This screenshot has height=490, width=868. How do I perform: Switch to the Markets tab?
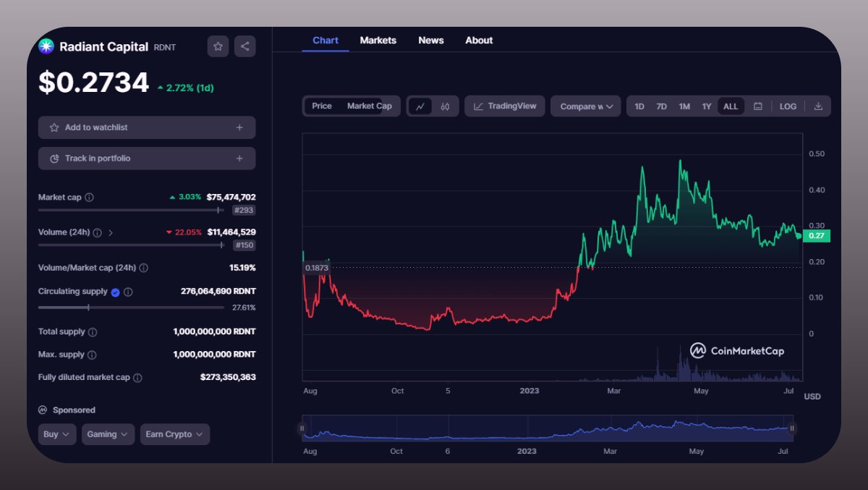click(x=378, y=41)
